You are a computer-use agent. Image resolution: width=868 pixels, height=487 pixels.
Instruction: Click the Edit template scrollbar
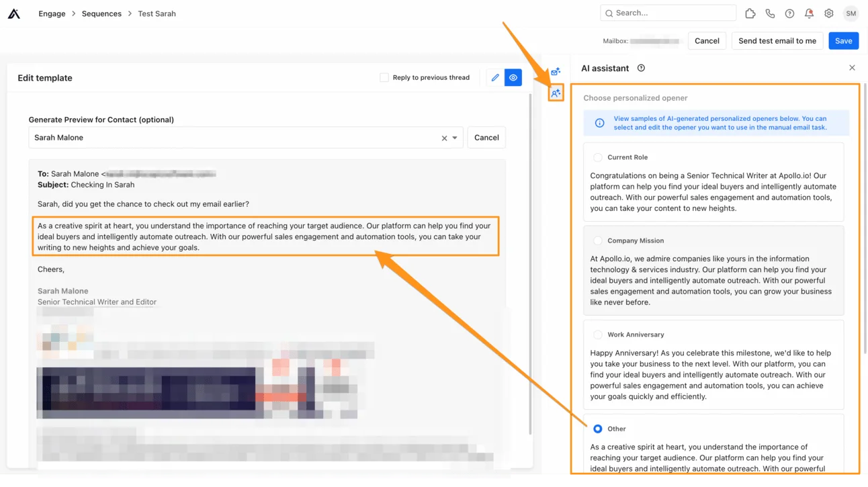pos(529,263)
